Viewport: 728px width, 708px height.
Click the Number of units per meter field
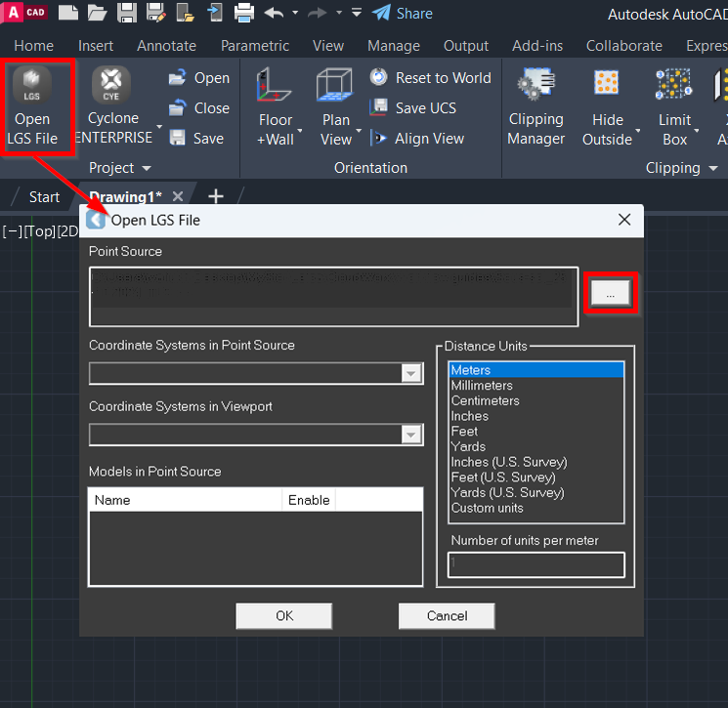[x=535, y=564]
